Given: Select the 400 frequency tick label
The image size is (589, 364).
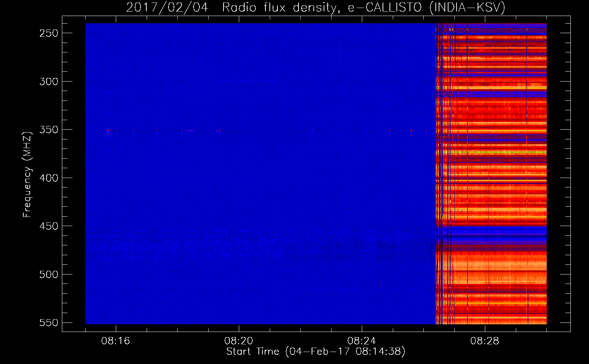Looking at the screenshot, I should click(49, 178).
